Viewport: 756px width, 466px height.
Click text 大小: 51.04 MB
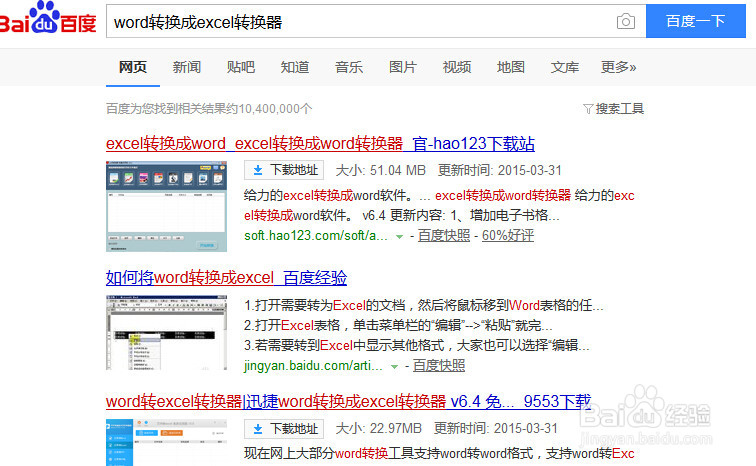tap(380, 170)
